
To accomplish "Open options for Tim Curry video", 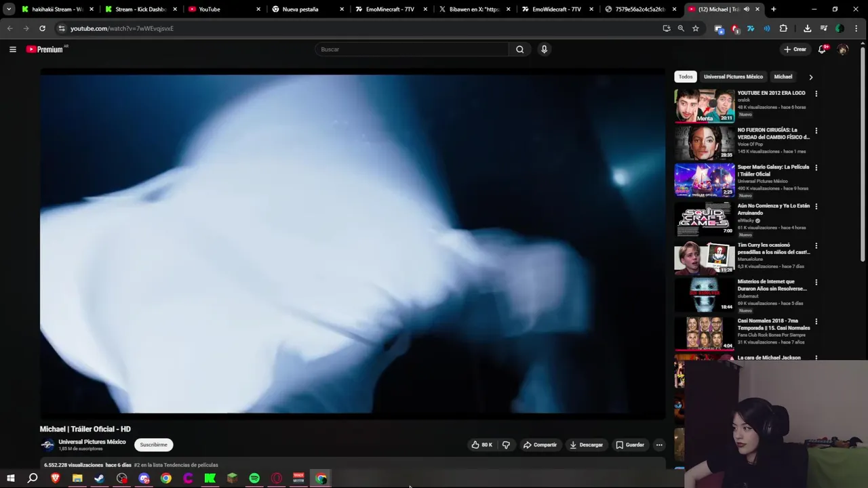I will coord(816,245).
